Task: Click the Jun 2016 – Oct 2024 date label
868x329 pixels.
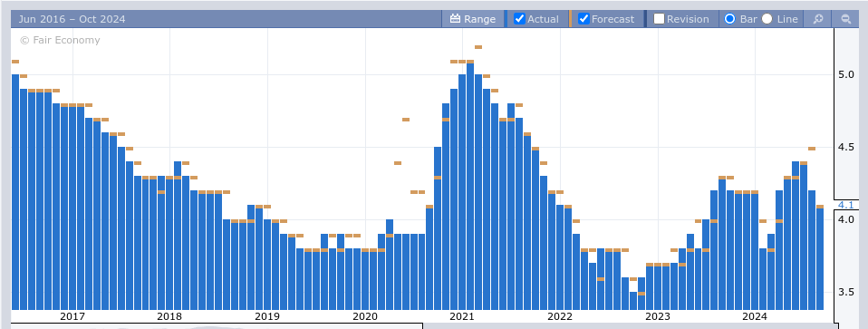Action: click(72, 19)
